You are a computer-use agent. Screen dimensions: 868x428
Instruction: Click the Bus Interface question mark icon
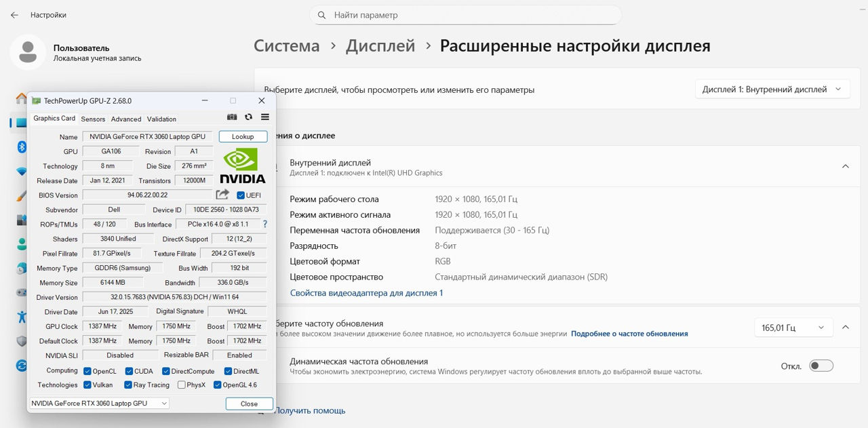(x=264, y=224)
